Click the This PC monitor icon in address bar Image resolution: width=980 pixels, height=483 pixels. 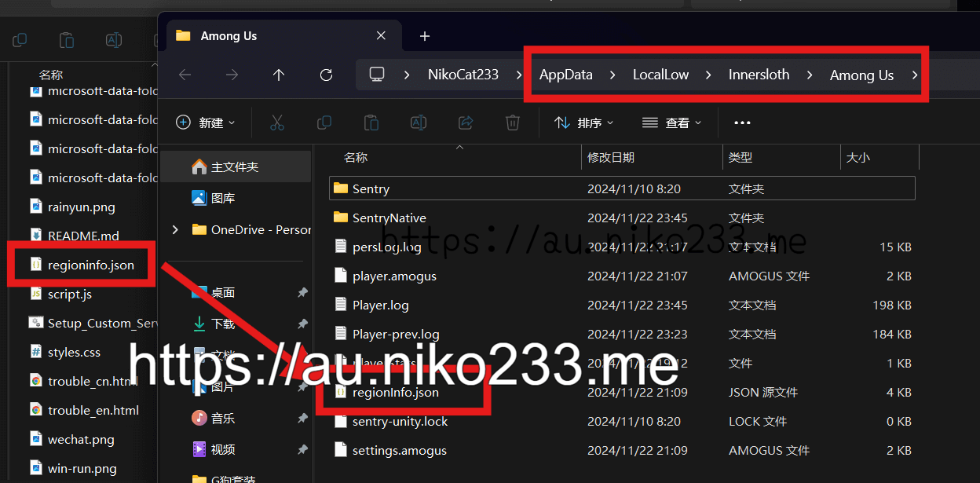pyautogui.click(x=377, y=75)
